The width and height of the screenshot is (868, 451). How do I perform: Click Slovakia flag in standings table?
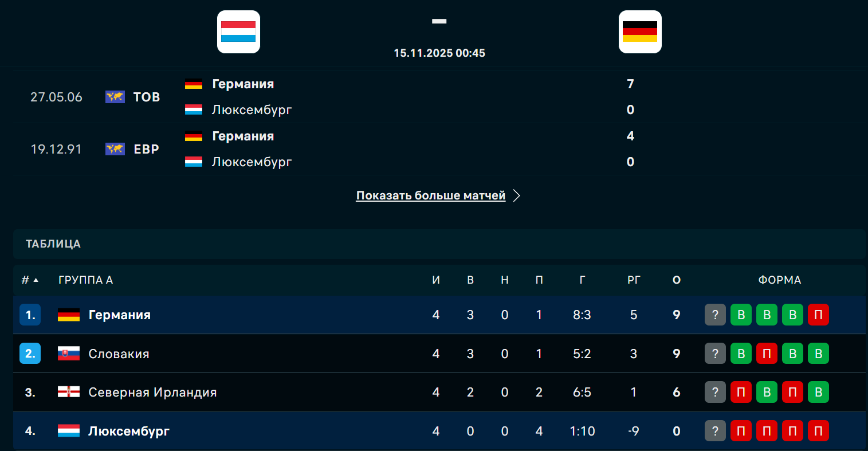(x=69, y=354)
